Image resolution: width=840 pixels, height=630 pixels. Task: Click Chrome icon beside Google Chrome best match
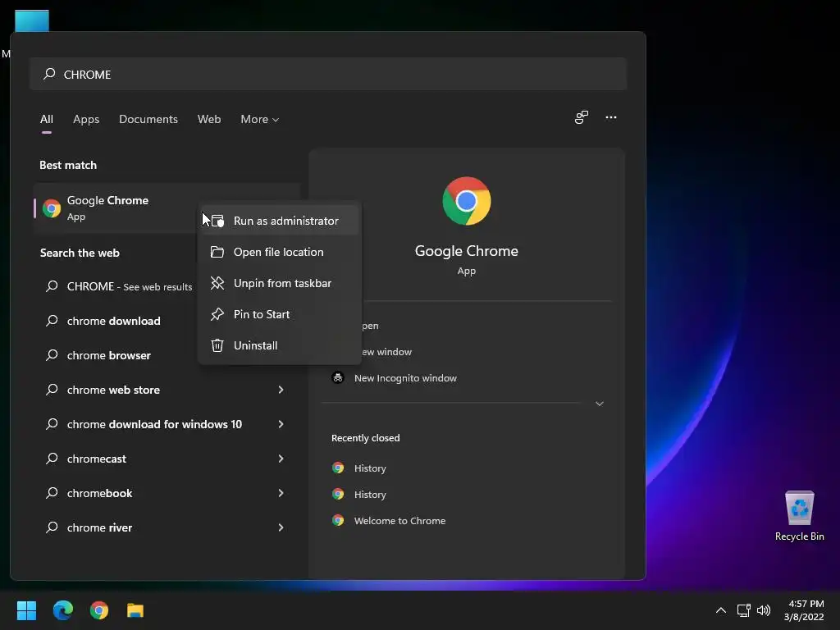click(x=52, y=208)
